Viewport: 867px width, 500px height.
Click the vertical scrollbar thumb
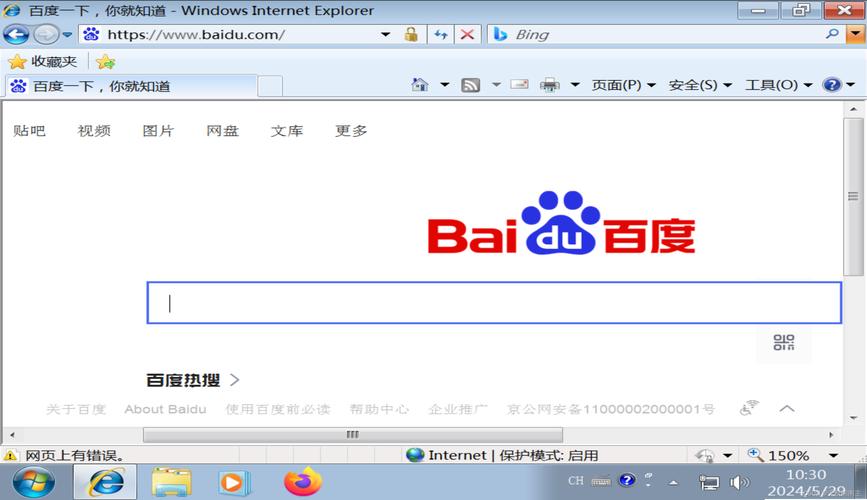coord(853,196)
